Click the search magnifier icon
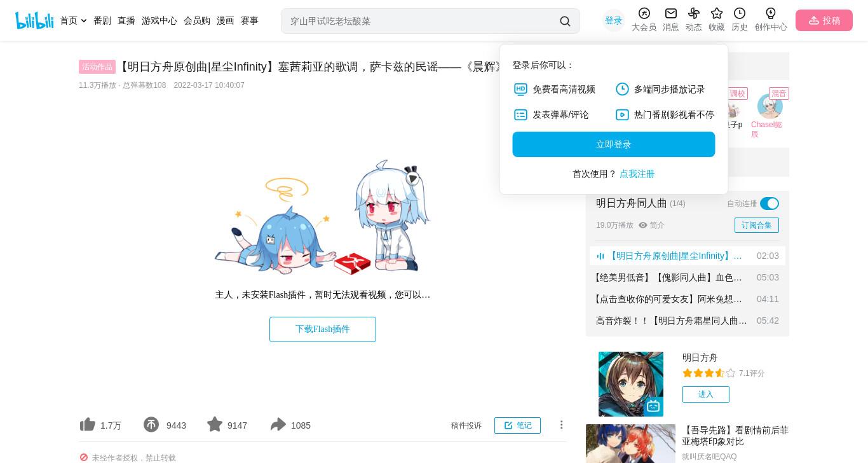The image size is (868, 463). pos(565,21)
